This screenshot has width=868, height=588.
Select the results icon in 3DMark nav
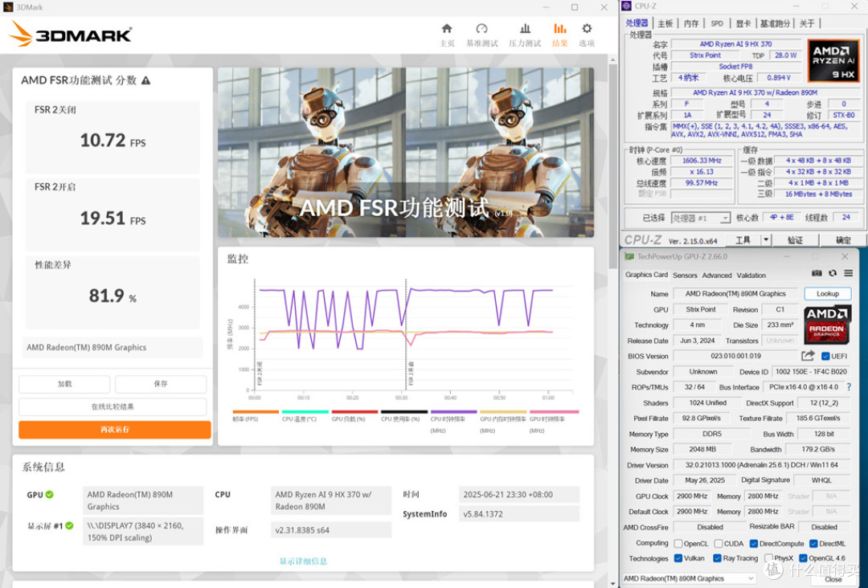coord(559,29)
